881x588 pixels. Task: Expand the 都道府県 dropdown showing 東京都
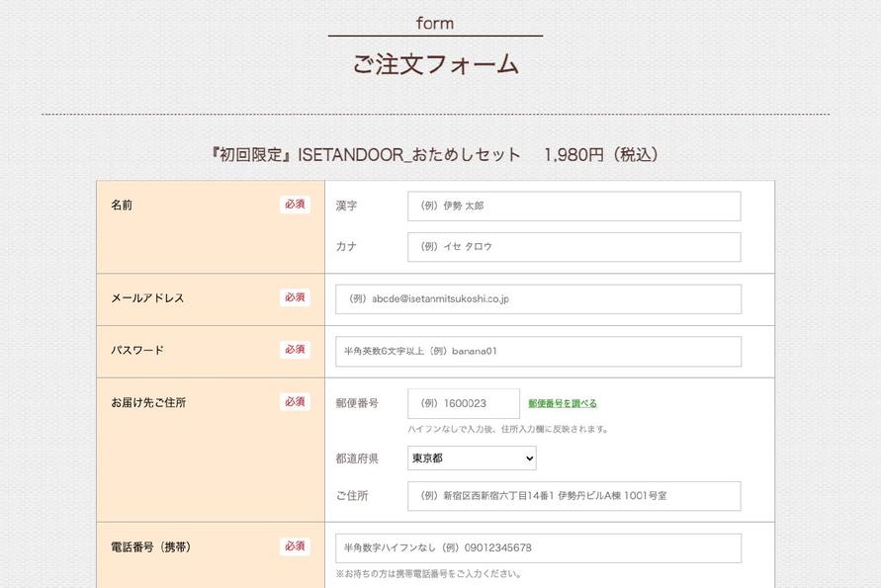pyautogui.click(x=472, y=459)
